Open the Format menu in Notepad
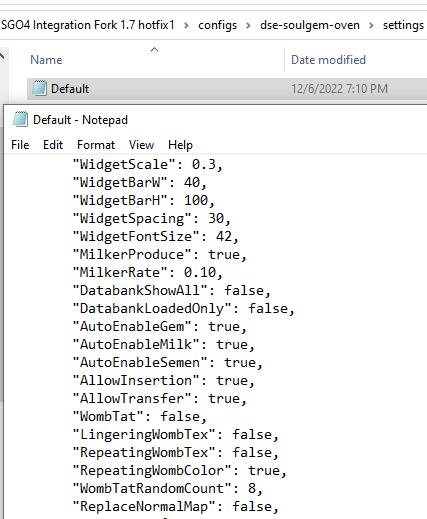Viewport: 427px width, 519px height. click(x=96, y=145)
